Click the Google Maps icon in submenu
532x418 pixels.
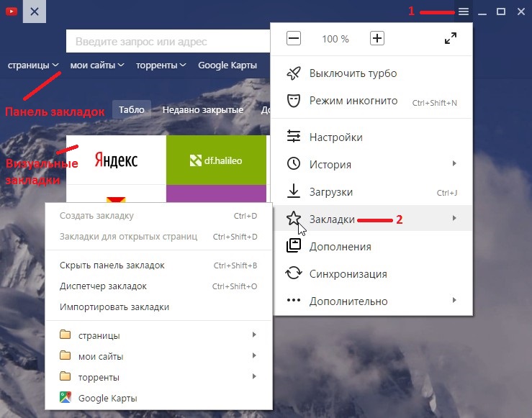point(65,397)
